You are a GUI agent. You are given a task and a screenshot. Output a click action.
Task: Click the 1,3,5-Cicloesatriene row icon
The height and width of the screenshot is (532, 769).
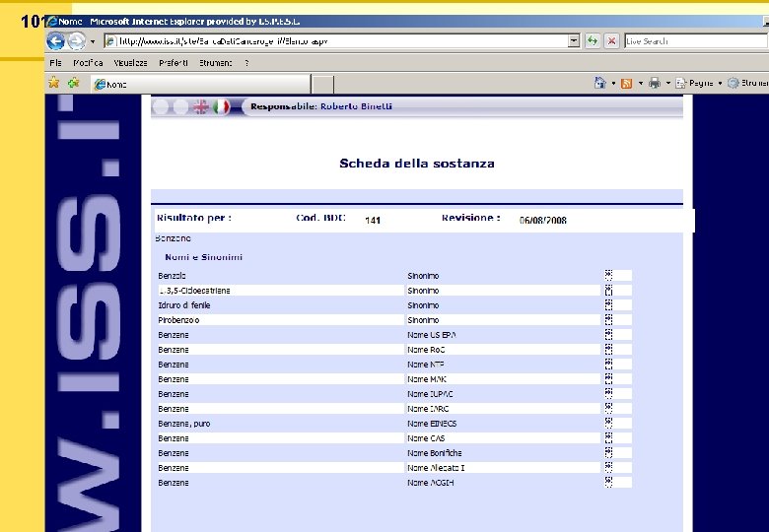click(608, 290)
